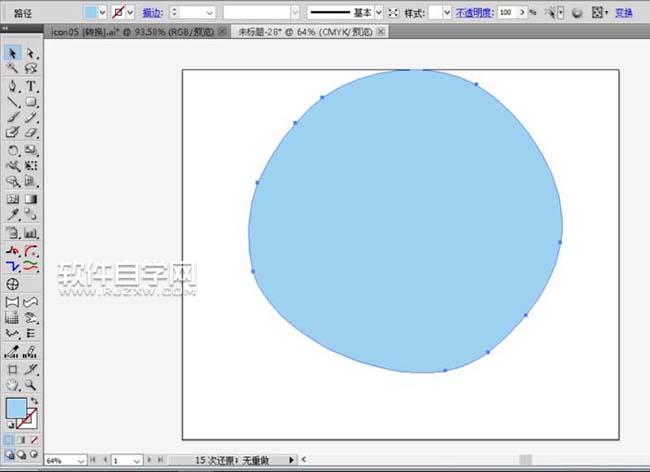Select the Eraser tool
The width and height of the screenshot is (650, 472).
(x=31, y=132)
